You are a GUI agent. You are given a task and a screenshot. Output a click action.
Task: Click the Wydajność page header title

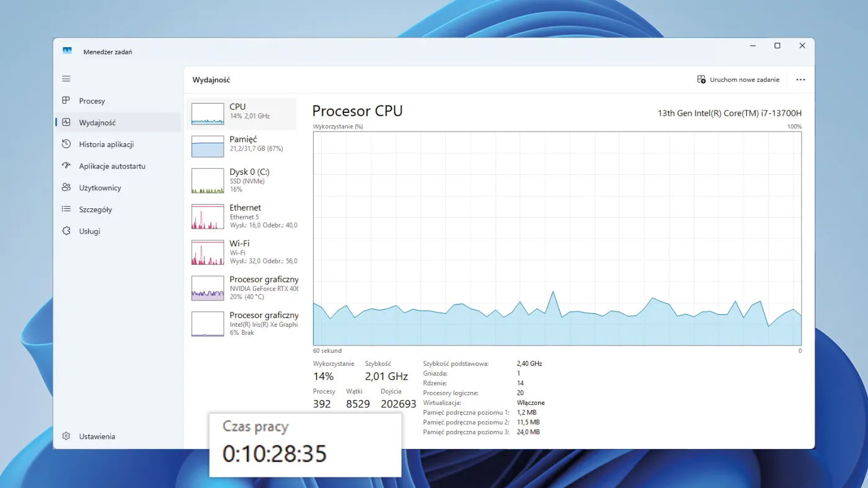pos(211,80)
